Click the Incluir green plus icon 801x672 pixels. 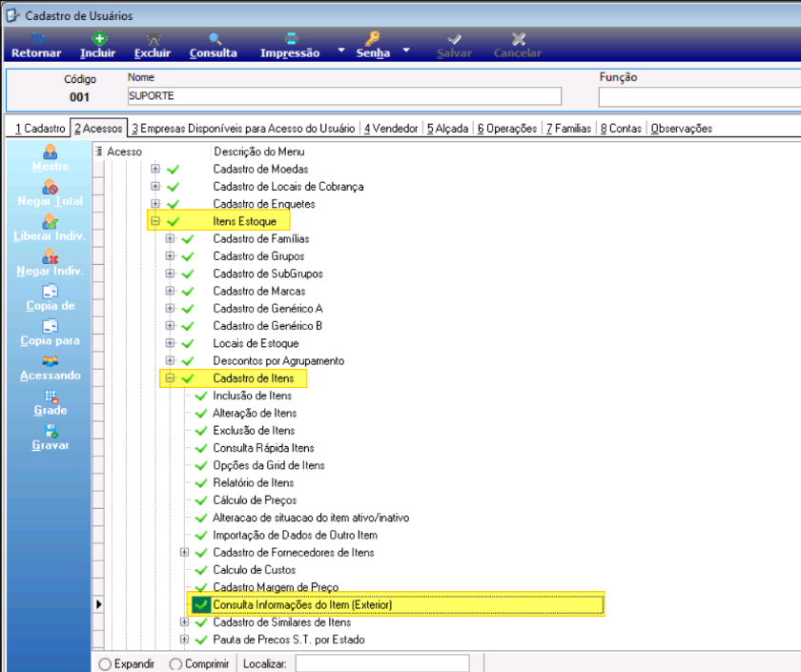pyautogui.click(x=99, y=38)
